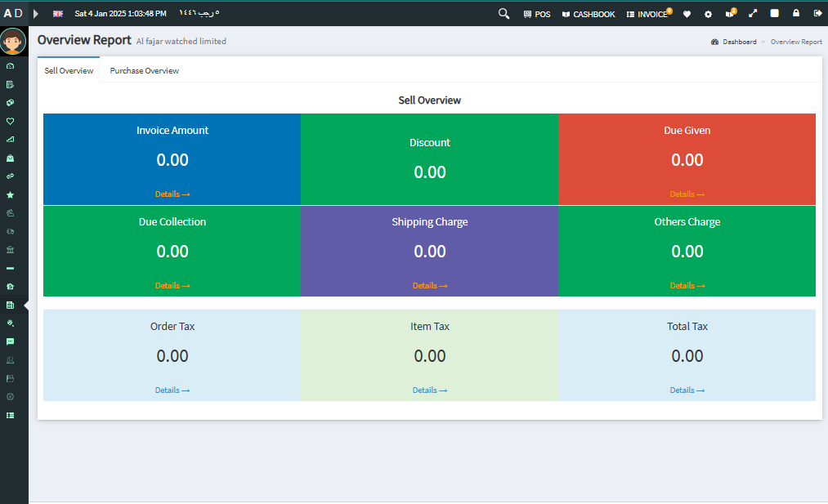The height and width of the screenshot is (504, 828).
Task: Open the CASHBOOK shortcut in top bar
Action: coord(589,14)
